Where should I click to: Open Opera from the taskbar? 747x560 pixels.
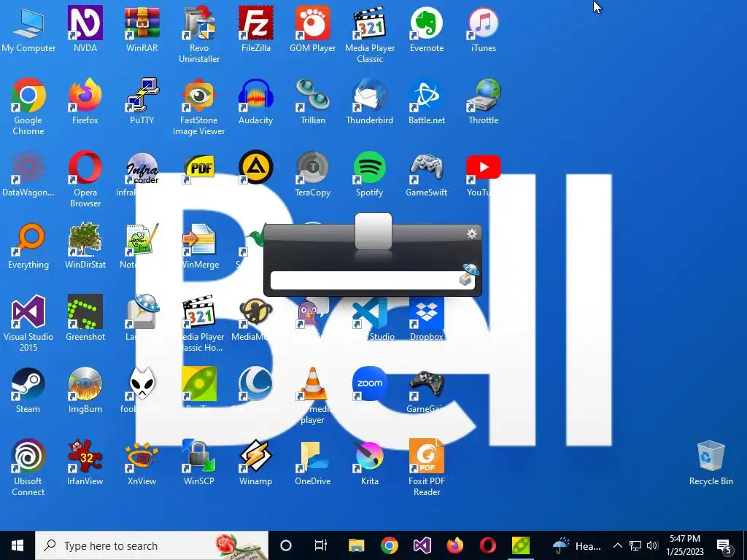[488, 545]
